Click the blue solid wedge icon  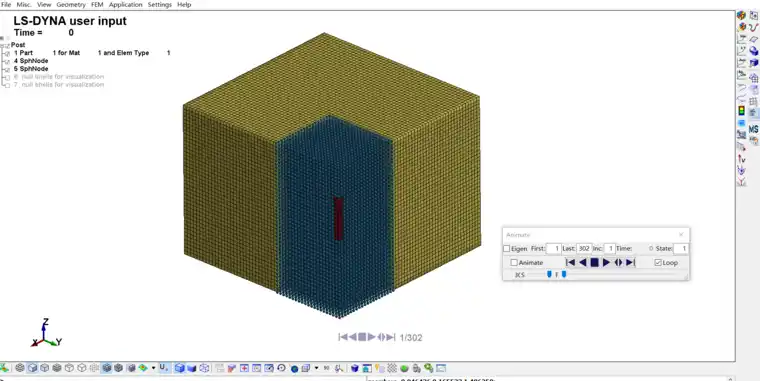[x=191, y=368]
